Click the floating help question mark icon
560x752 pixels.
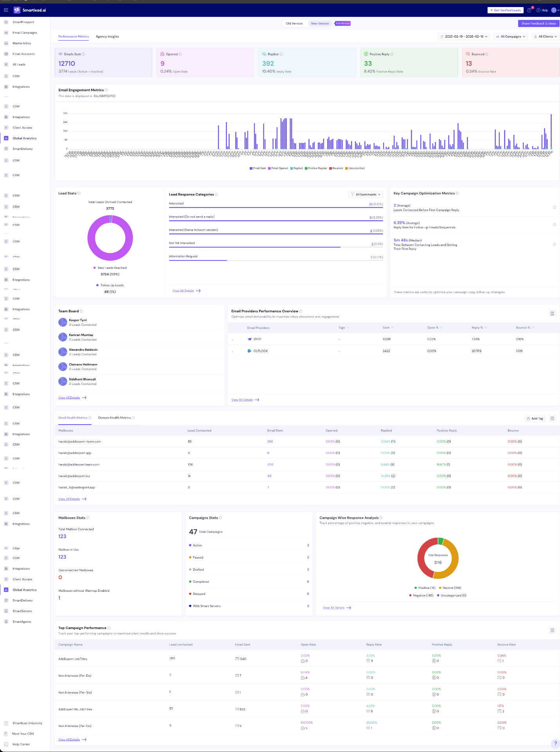pyautogui.click(x=555, y=743)
